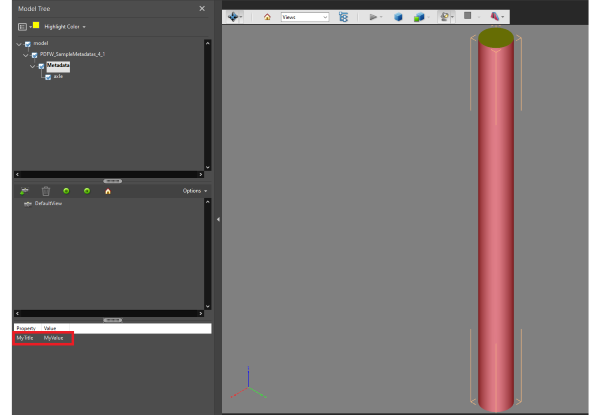Image resolution: width=600 pixels, height=415 pixels.
Task: Click the orange home icon in the views panel
Action: 108,190
